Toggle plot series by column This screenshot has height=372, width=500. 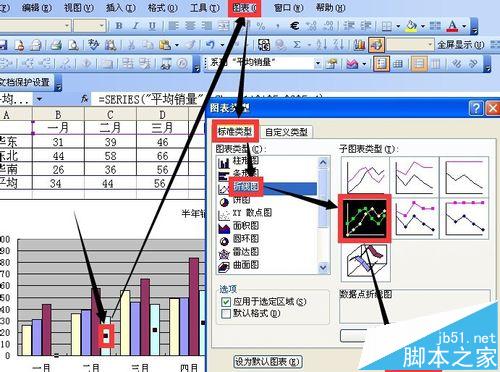click(436, 63)
